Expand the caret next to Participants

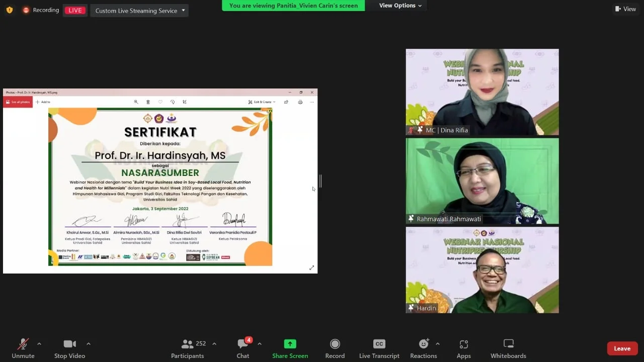pos(214,344)
